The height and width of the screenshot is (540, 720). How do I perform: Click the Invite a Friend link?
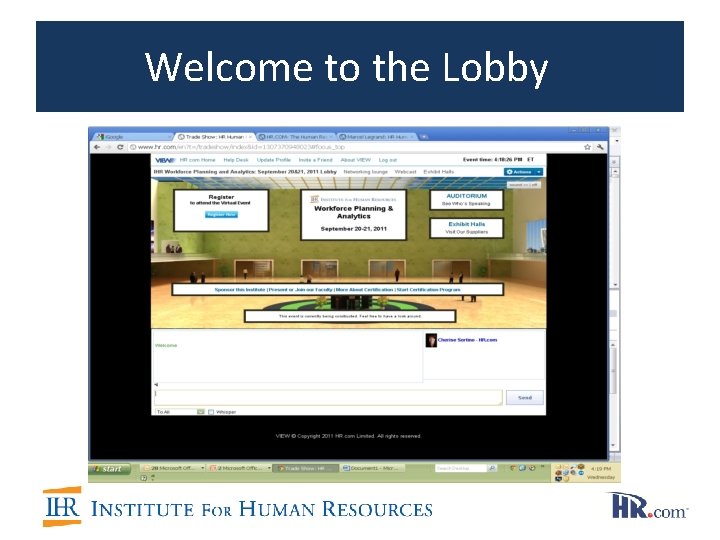pos(315,160)
